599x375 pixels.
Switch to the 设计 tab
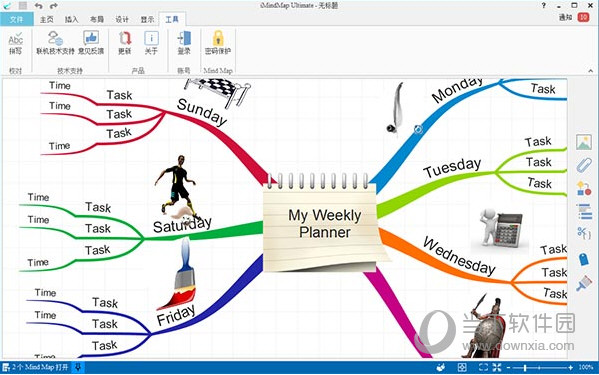[122, 19]
